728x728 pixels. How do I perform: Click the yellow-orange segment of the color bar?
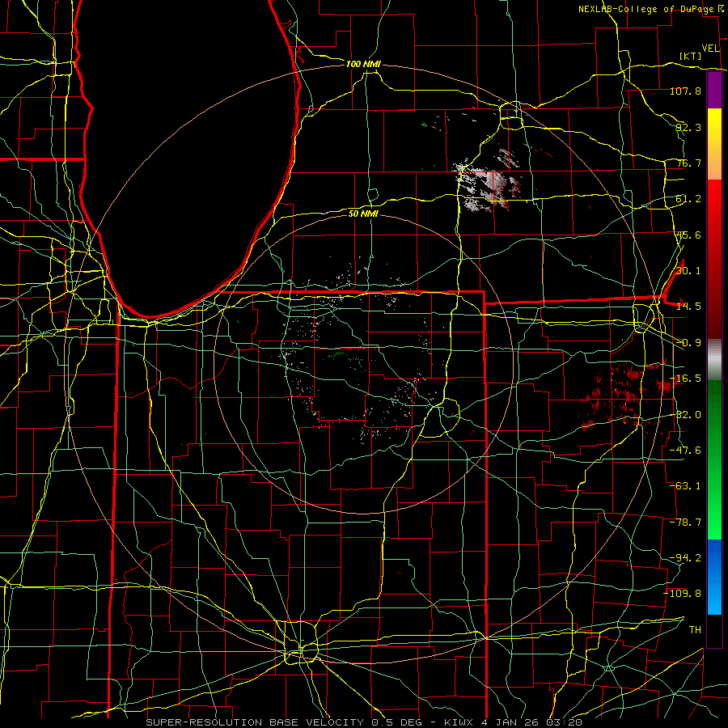pyautogui.click(x=714, y=144)
